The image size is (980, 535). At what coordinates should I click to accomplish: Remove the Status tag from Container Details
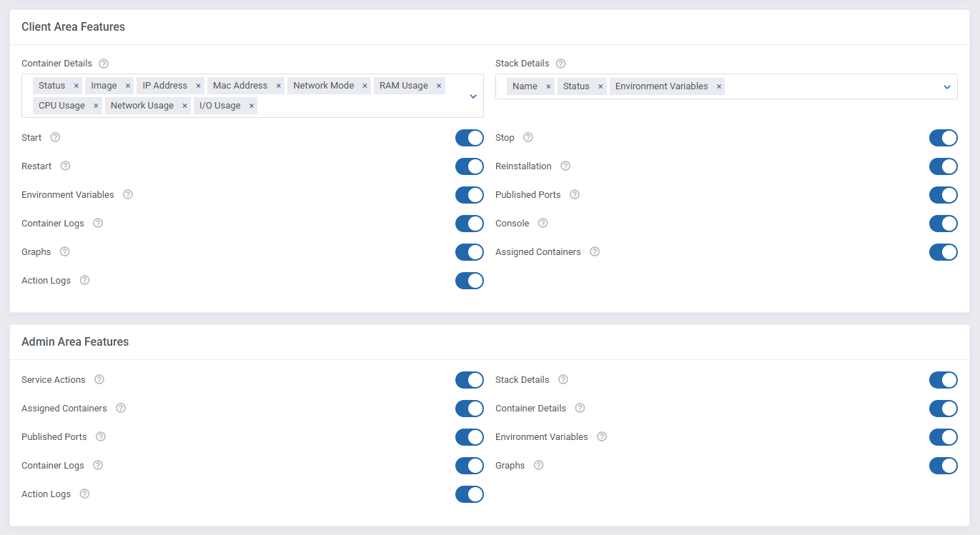76,86
